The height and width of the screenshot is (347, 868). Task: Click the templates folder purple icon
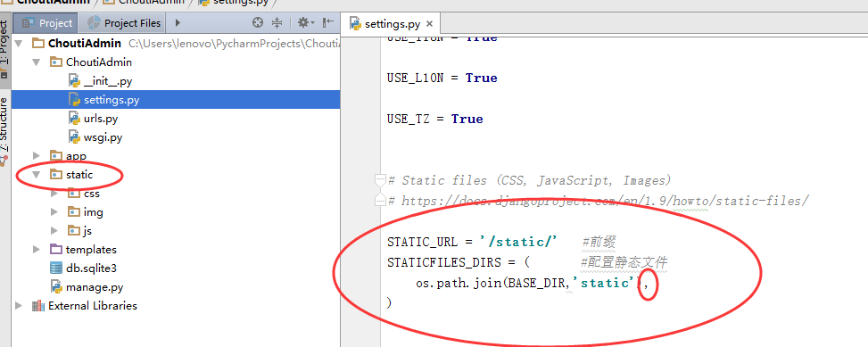(x=56, y=249)
